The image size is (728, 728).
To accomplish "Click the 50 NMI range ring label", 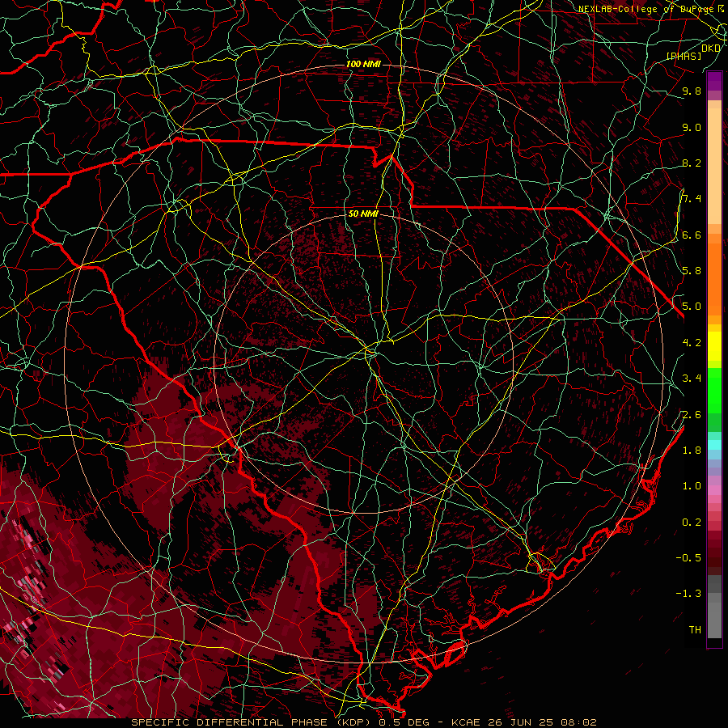I will (x=363, y=214).
